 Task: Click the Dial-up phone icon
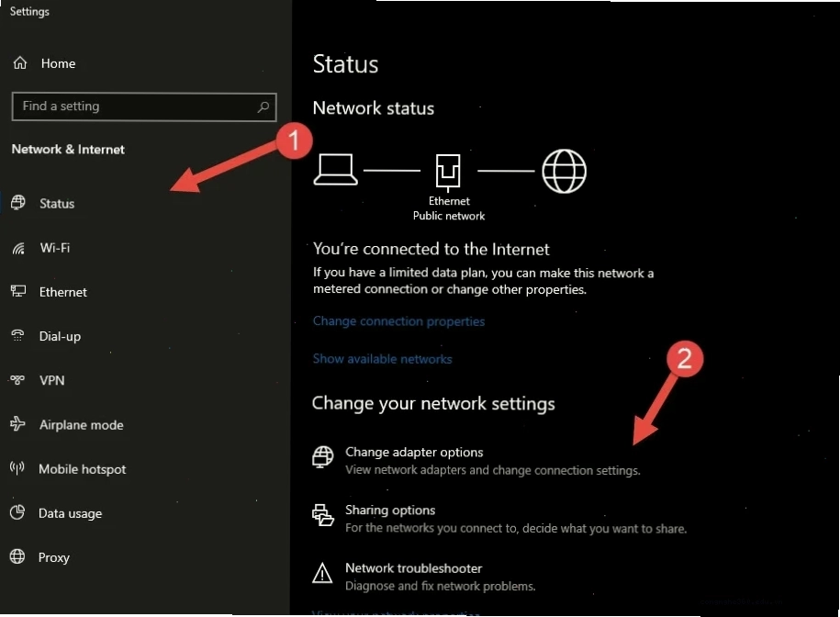17,336
